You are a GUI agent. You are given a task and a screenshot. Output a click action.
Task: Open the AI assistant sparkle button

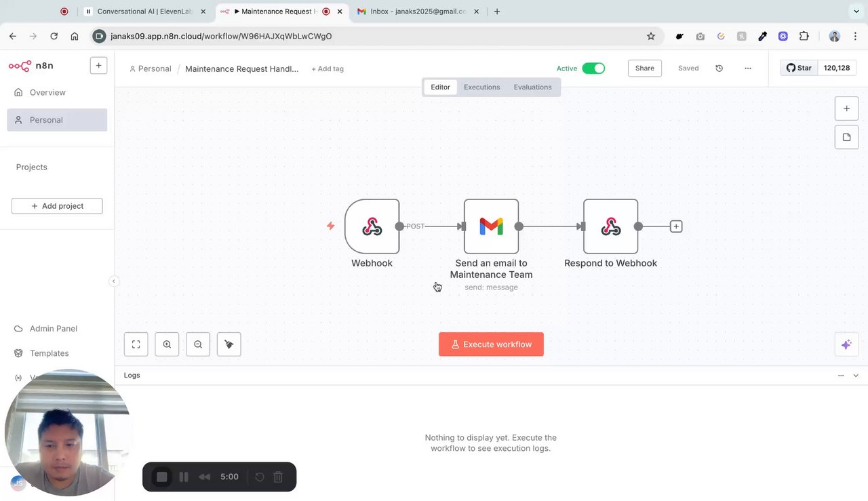pyautogui.click(x=846, y=344)
